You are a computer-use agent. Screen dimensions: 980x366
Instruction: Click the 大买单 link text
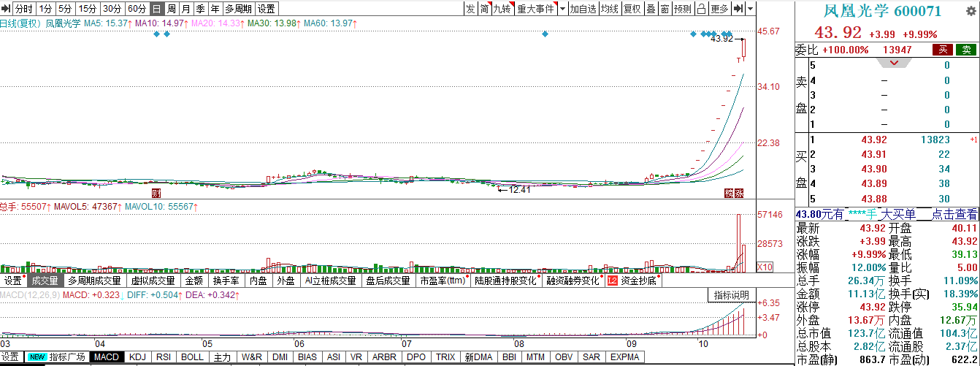pyautogui.click(x=897, y=214)
